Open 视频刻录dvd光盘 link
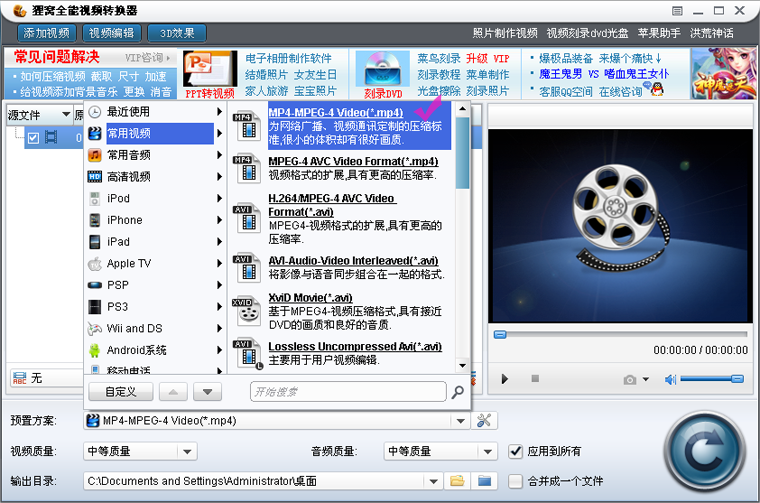The height and width of the screenshot is (503, 760). click(587, 33)
